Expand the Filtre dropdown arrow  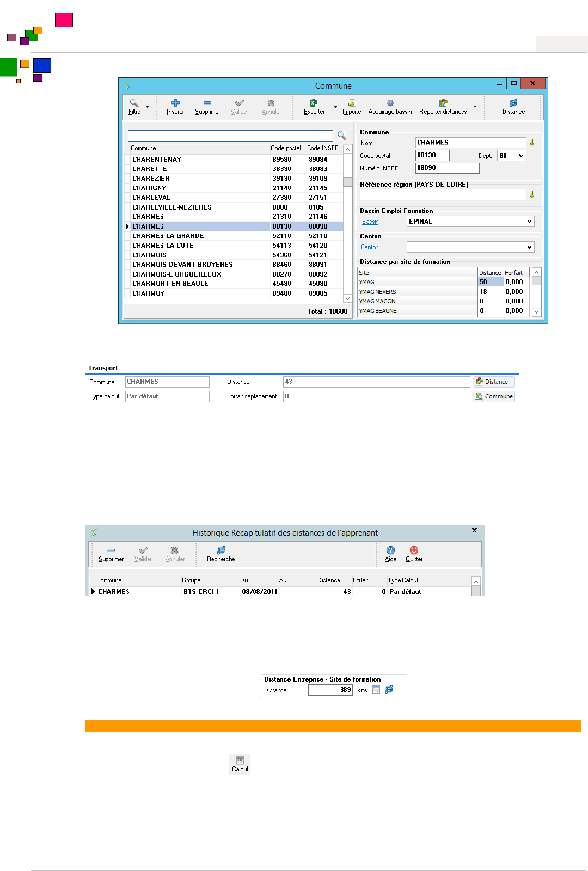point(147,107)
